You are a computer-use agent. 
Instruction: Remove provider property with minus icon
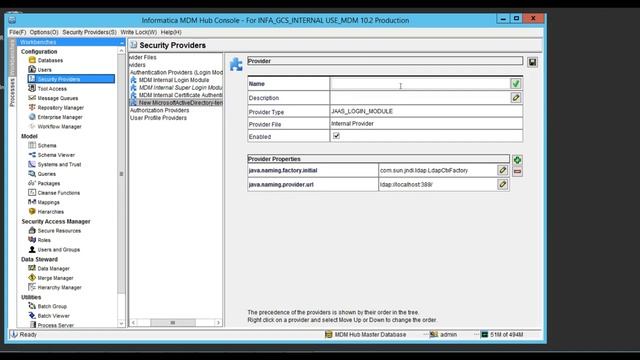(517, 171)
